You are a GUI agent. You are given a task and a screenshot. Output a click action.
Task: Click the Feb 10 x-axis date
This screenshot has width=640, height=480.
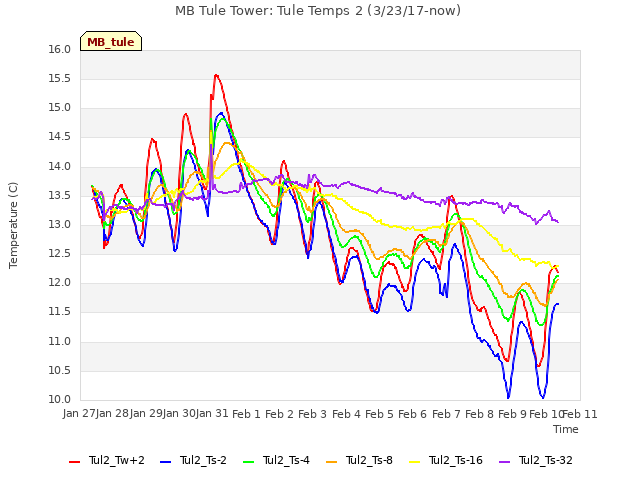(546, 414)
